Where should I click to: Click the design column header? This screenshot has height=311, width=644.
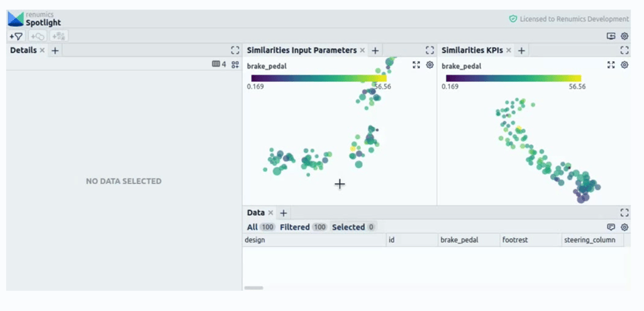255,240
